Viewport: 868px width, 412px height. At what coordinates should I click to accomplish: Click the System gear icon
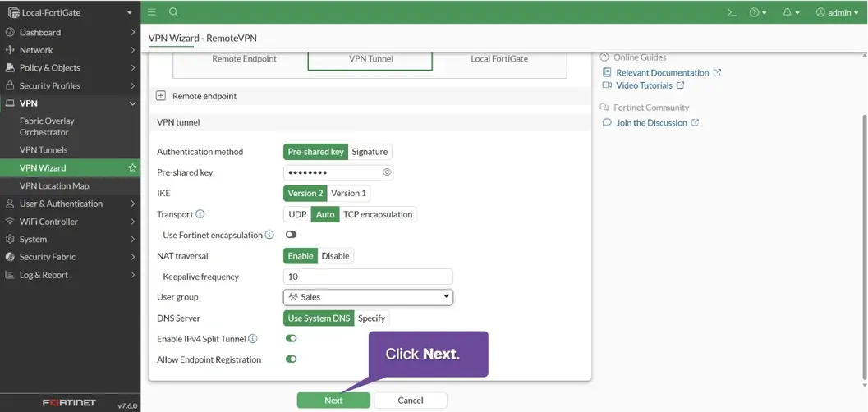point(9,239)
